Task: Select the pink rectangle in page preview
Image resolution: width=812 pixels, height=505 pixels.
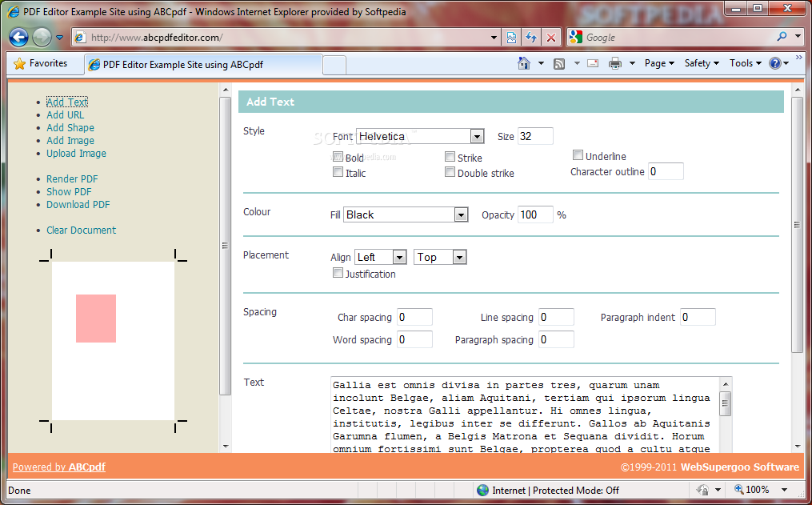Action: point(96,319)
